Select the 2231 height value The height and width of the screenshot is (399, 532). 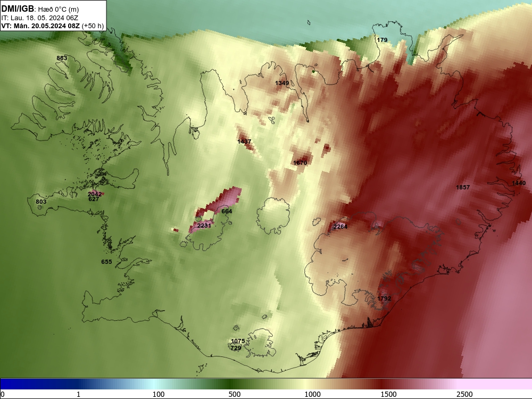click(x=204, y=226)
